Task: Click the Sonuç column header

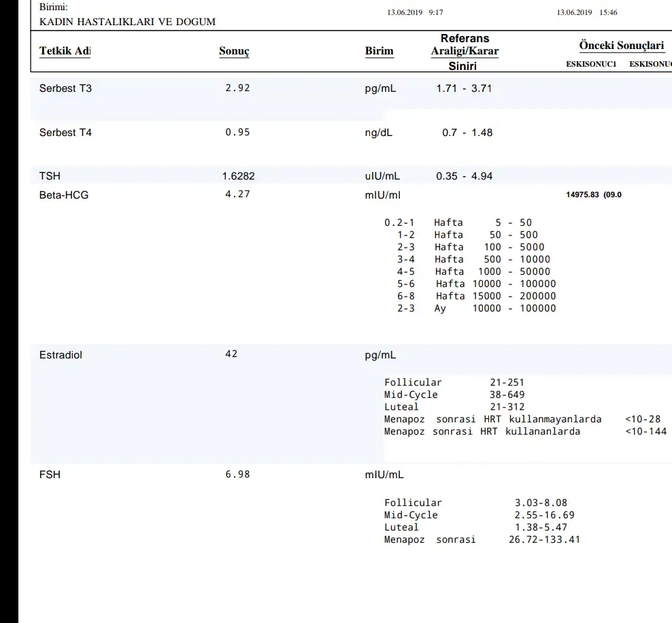Action: coord(234,51)
